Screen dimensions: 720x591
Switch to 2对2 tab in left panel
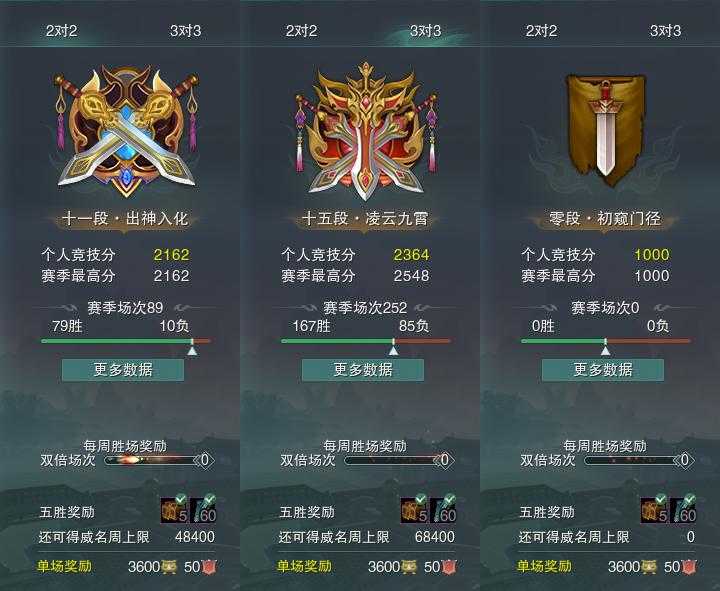point(62,31)
